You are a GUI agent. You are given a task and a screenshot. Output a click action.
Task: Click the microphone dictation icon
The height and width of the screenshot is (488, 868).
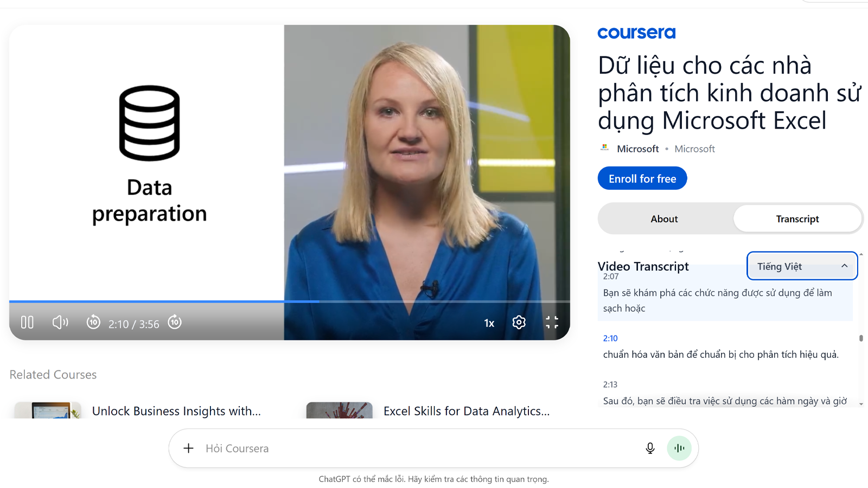pos(650,448)
